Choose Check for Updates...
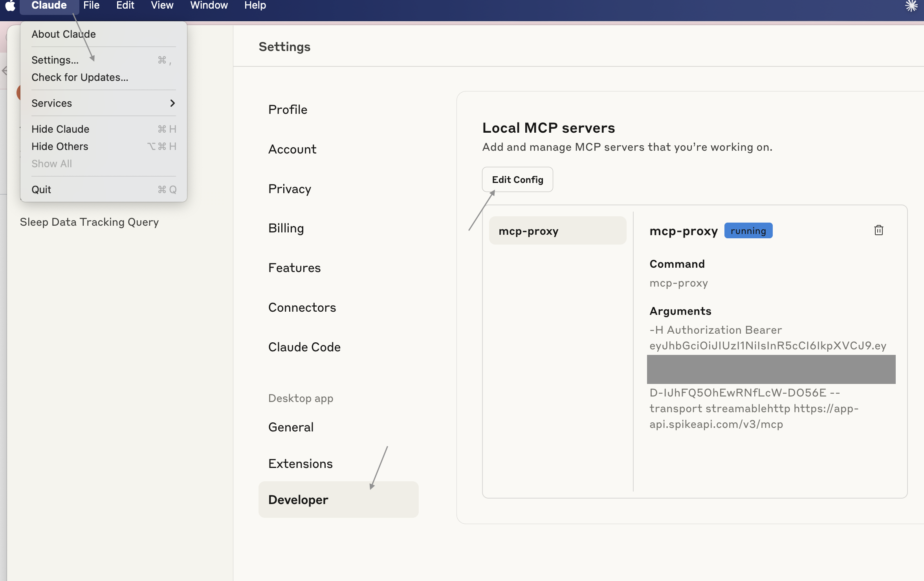Screen dimensions: 924x581 pyautogui.click(x=104, y=77)
